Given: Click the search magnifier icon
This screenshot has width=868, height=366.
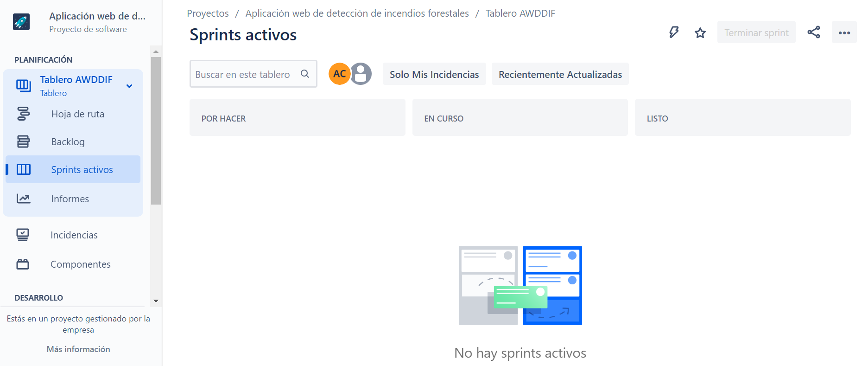Looking at the screenshot, I should point(305,74).
